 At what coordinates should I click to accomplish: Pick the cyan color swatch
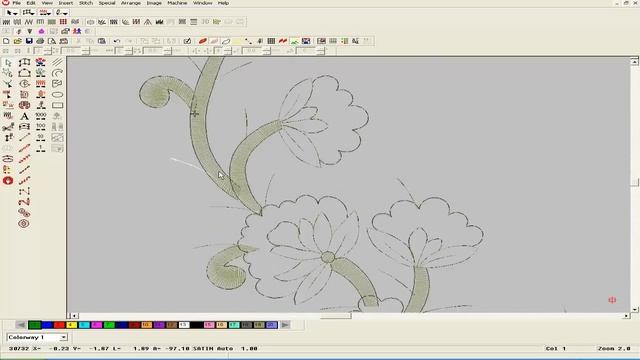tap(84, 325)
